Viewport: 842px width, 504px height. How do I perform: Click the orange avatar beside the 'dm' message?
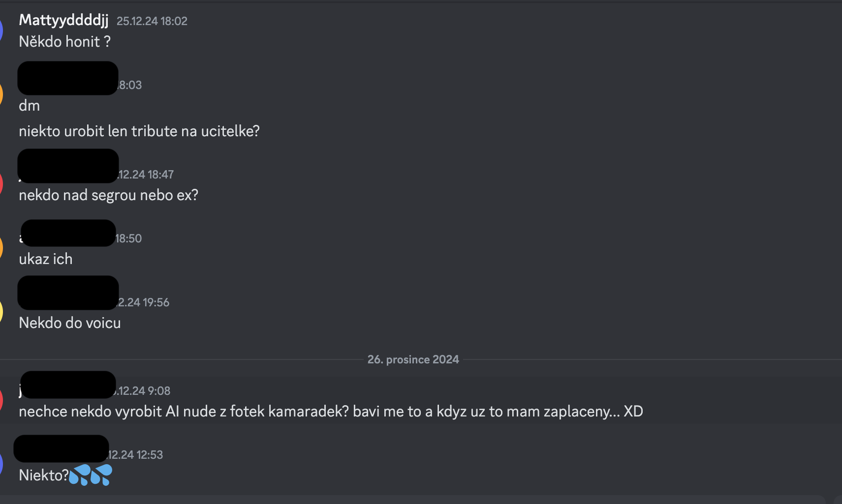(1, 94)
